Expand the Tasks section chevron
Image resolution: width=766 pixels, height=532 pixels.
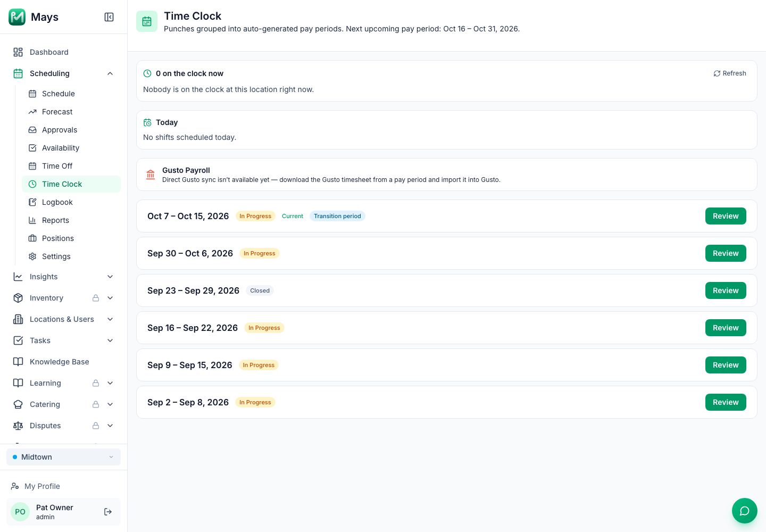point(110,340)
